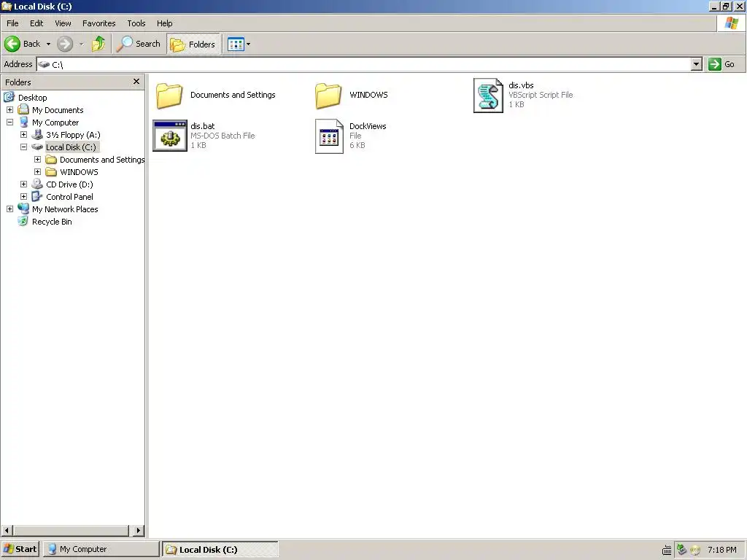Viewport: 747px width, 560px height.
Task: Click the dis.bat file name
Action: point(203,126)
